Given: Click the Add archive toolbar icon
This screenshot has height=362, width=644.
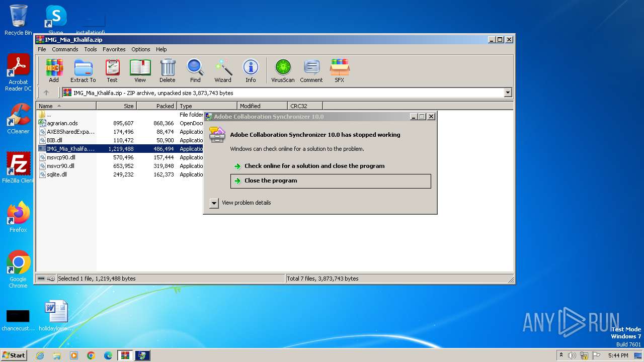Looking at the screenshot, I should pyautogui.click(x=54, y=70).
